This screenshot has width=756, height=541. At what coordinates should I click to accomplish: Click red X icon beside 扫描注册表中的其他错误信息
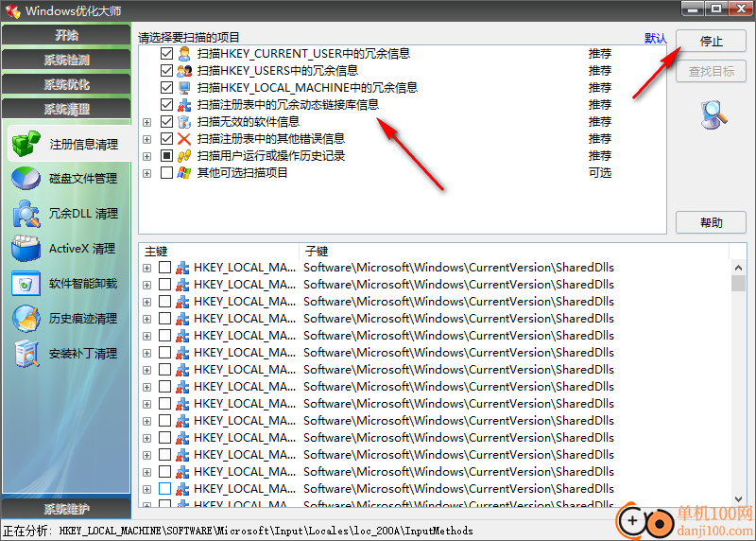[184, 139]
